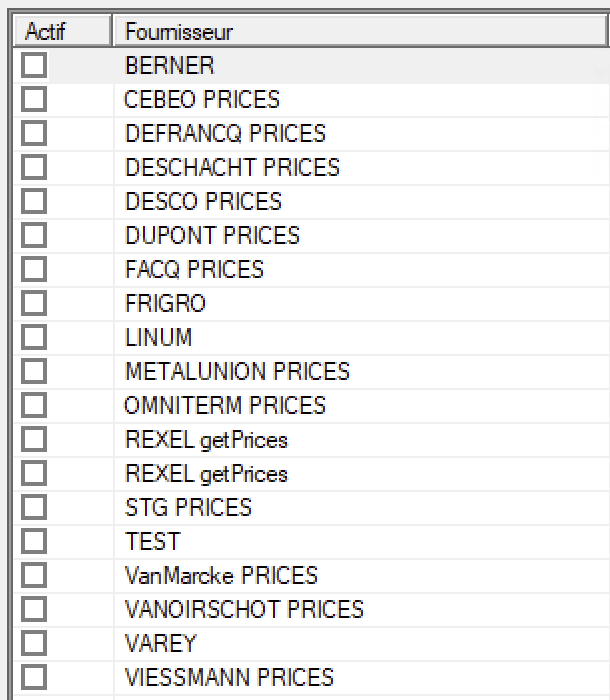Image resolution: width=610 pixels, height=700 pixels.
Task: Tick the CEBEO PRICES Actif checkbox
Action: click(34, 99)
